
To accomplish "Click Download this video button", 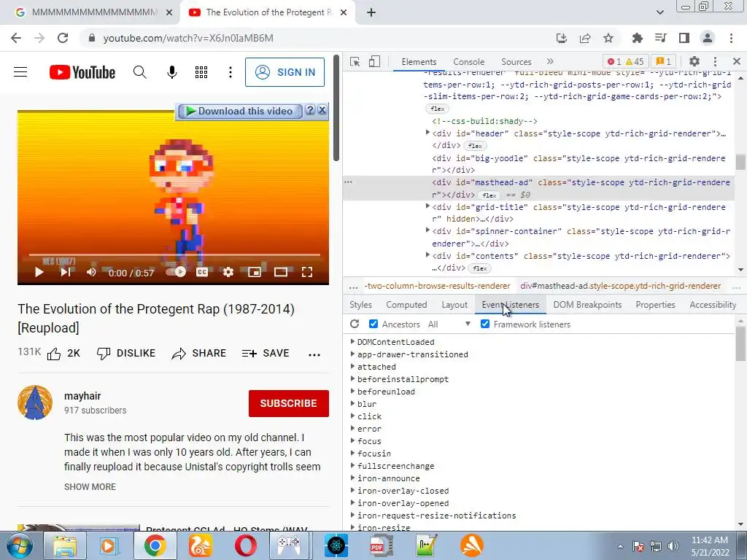I will click(239, 111).
